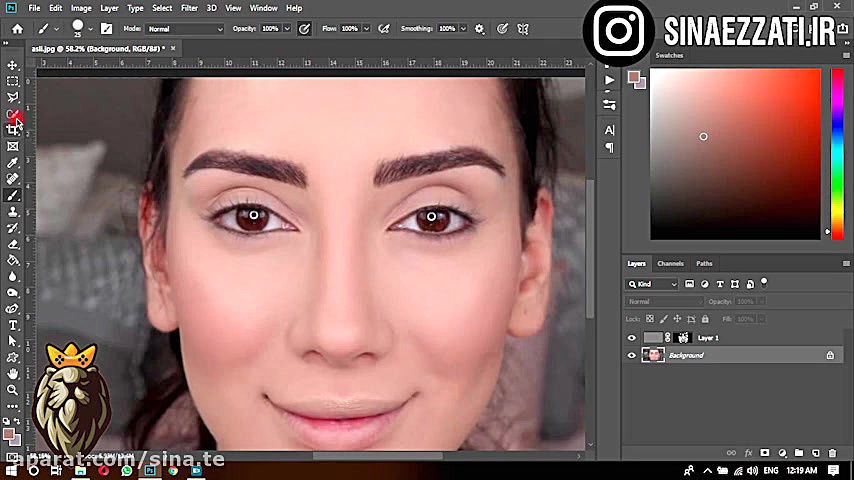Click the Home icon in options bar
854x480 pixels.
[x=17, y=29]
